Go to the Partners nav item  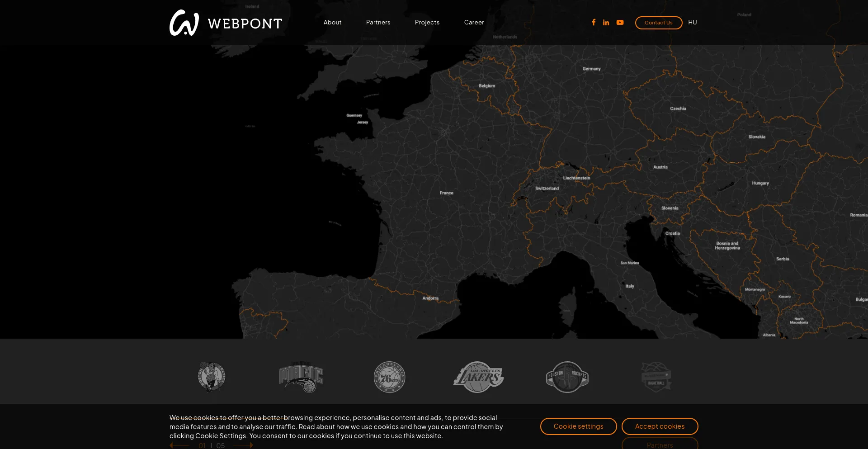(378, 23)
